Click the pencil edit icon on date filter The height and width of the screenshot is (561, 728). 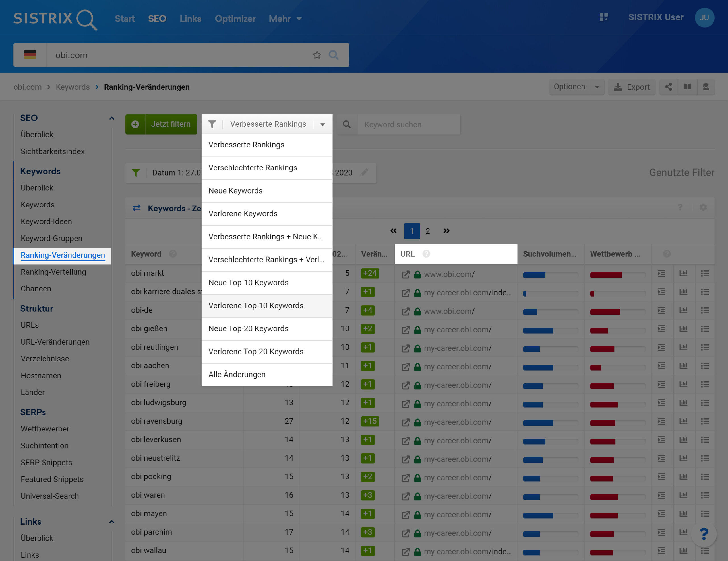[x=364, y=173]
